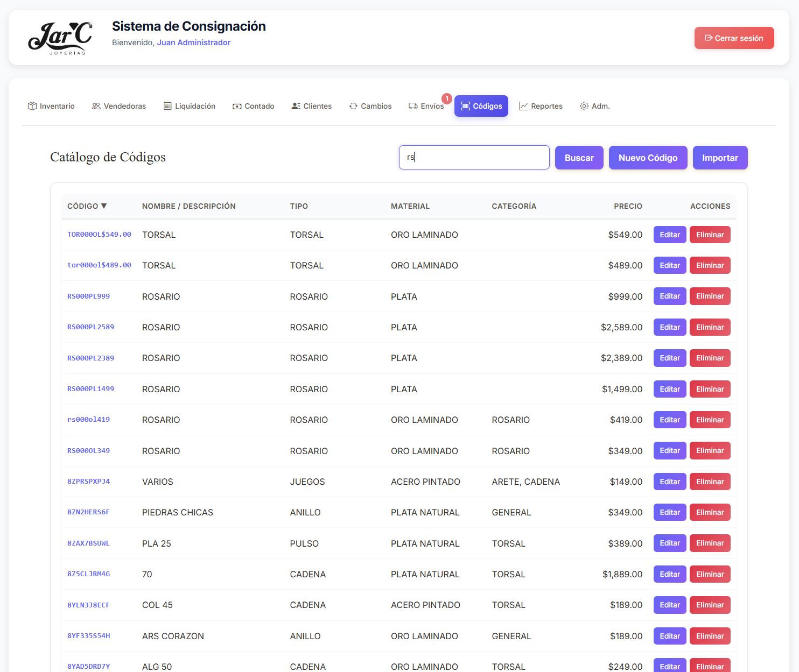Edit the TOR000OL$549.00 row
799x672 pixels.
(x=670, y=235)
